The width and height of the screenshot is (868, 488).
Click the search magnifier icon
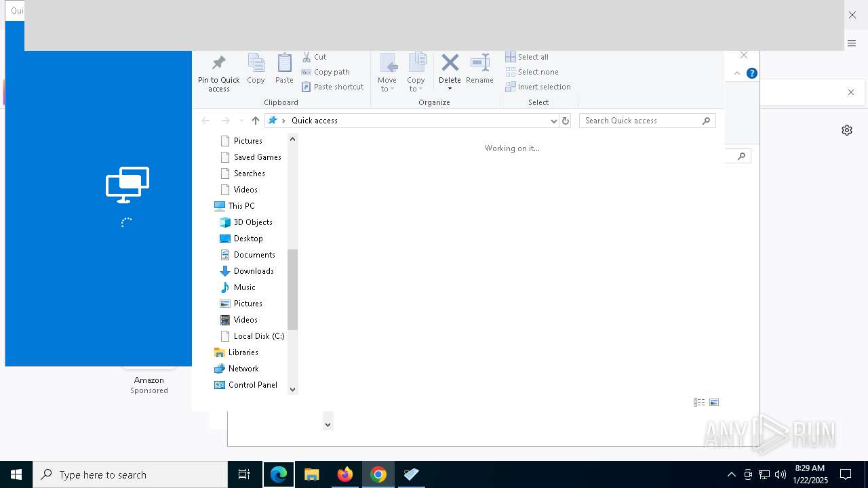706,121
